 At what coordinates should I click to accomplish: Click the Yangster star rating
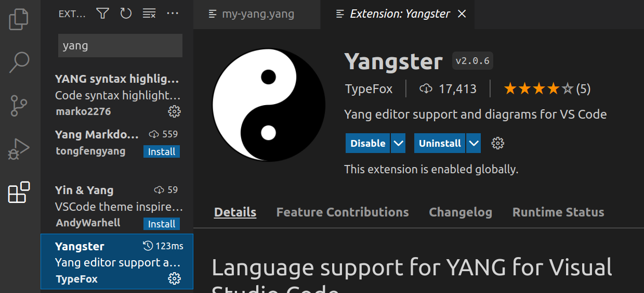(x=538, y=89)
